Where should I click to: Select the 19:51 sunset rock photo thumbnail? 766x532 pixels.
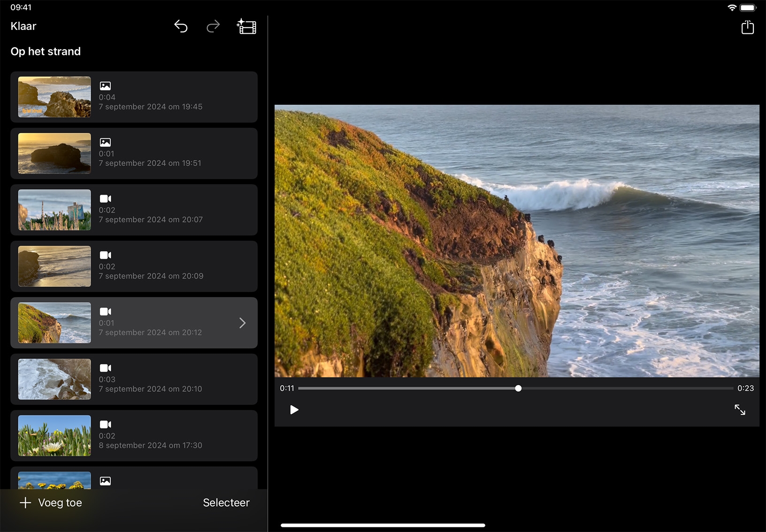pos(54,153)
